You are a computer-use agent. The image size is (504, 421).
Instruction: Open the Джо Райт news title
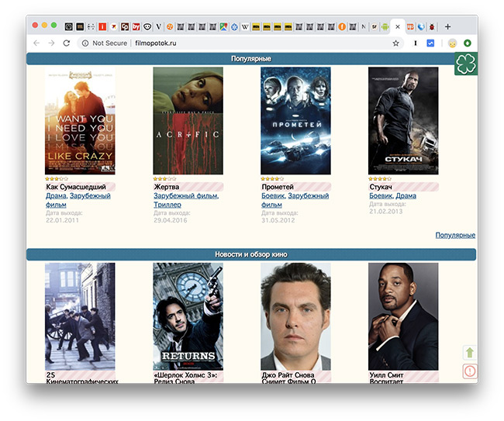(x=288, y=378)
